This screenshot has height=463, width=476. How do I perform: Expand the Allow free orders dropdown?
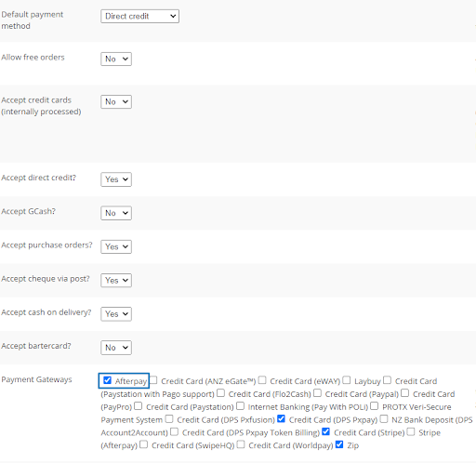(x=116, y=59)
